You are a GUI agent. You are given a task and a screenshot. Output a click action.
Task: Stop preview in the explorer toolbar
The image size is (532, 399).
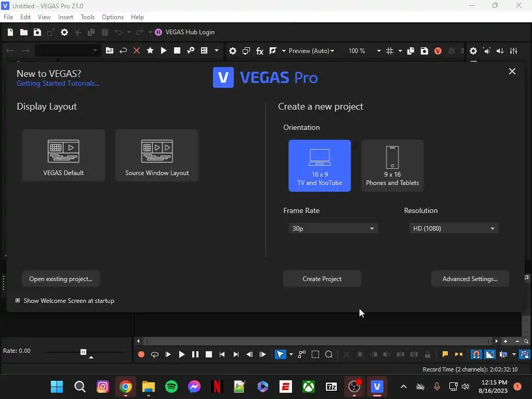pyautogui.click(x=177, y=50)
